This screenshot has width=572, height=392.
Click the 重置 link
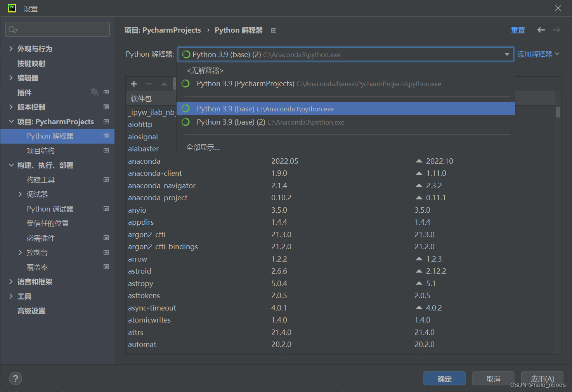click(518, 30)
